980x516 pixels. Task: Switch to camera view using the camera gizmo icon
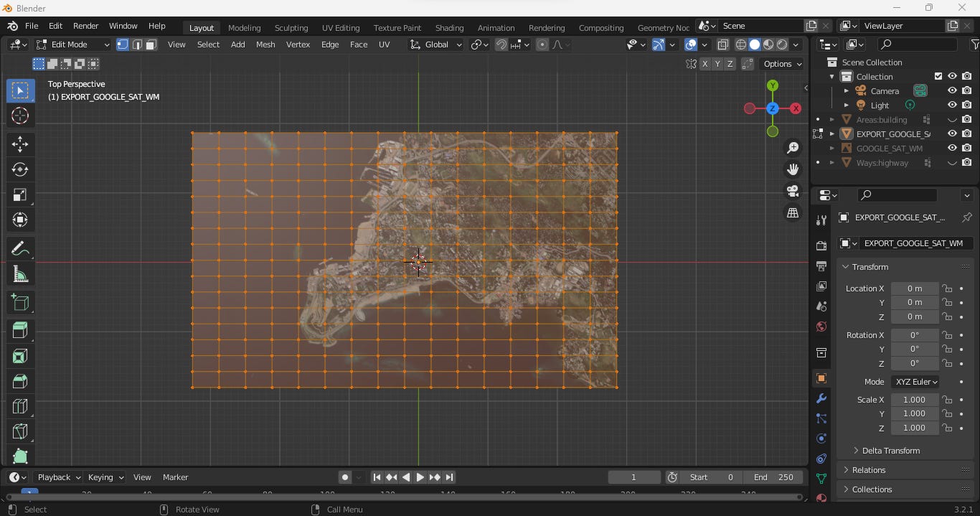tap(792, 192)
